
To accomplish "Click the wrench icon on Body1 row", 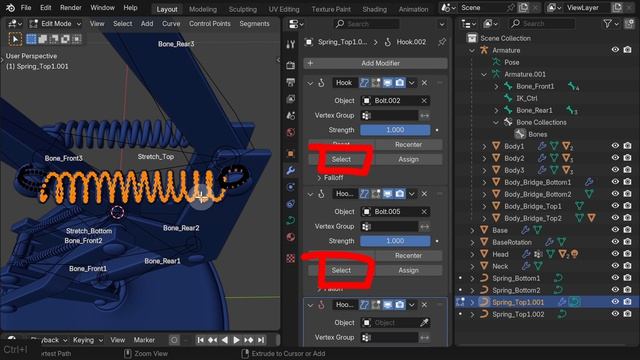I will click(x=542, y=146).
